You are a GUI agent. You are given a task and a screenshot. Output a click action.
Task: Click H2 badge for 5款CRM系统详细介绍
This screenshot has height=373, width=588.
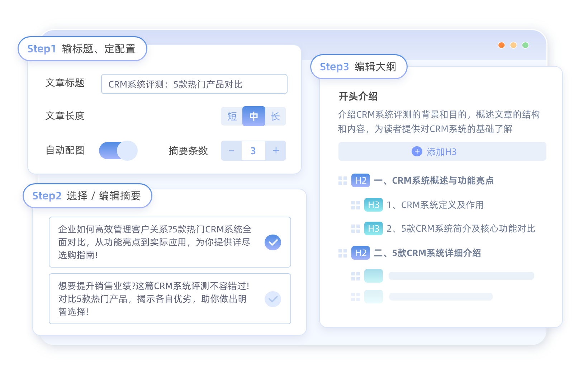(361, 253)
